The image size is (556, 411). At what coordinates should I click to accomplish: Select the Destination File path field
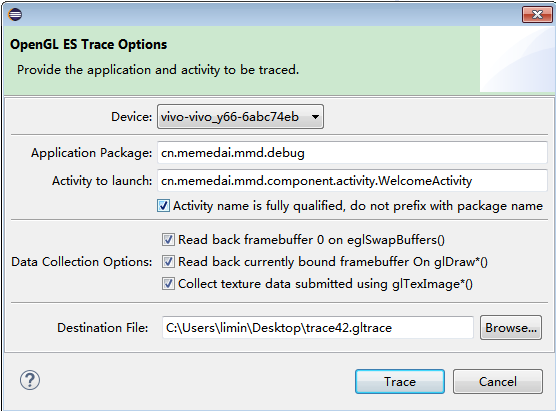318,327
